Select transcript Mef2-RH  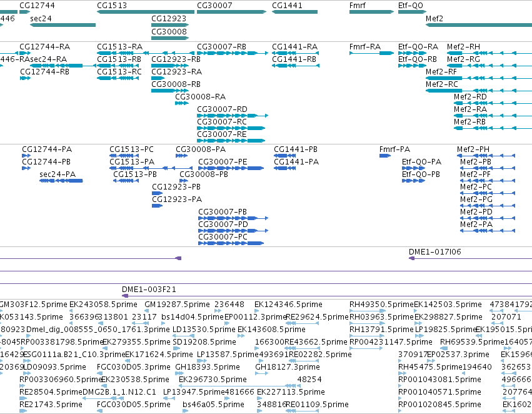pyautogui.click(x=463, y=46)
